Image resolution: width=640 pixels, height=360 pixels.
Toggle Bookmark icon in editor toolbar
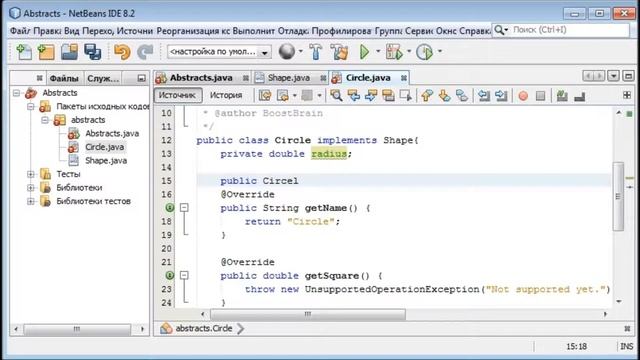[462, 96]
